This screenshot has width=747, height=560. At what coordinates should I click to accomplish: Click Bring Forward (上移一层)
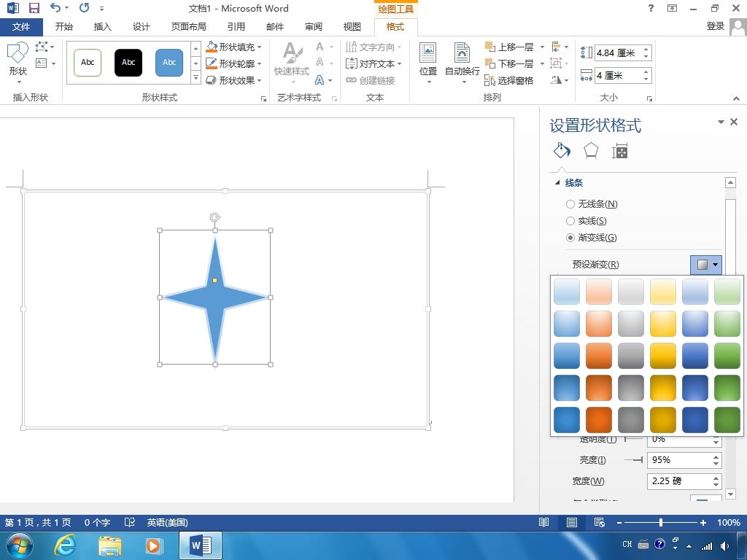pos(508,47)
